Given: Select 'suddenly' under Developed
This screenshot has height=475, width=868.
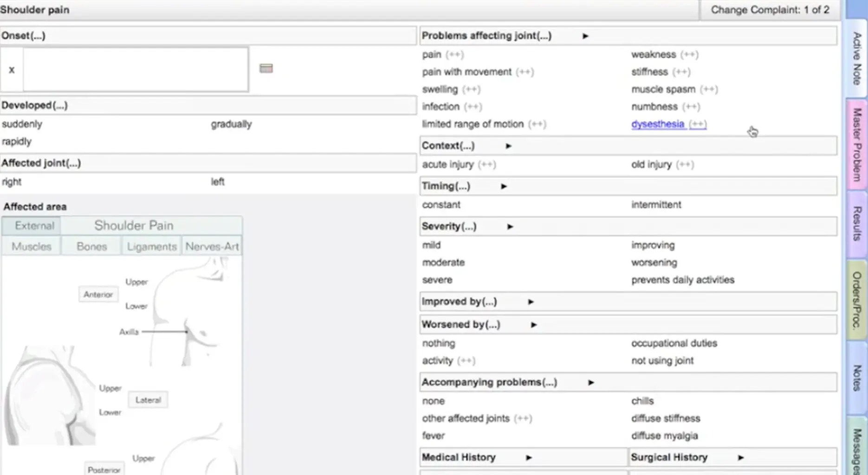Looking at the screenshot, I should pos(22,124).
